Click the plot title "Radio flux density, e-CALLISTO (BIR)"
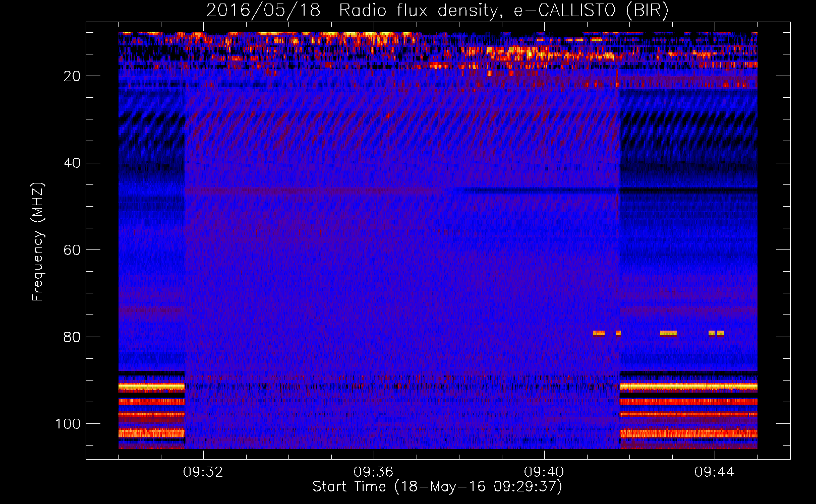Viewport: 816px width, 504px height. 503,11
